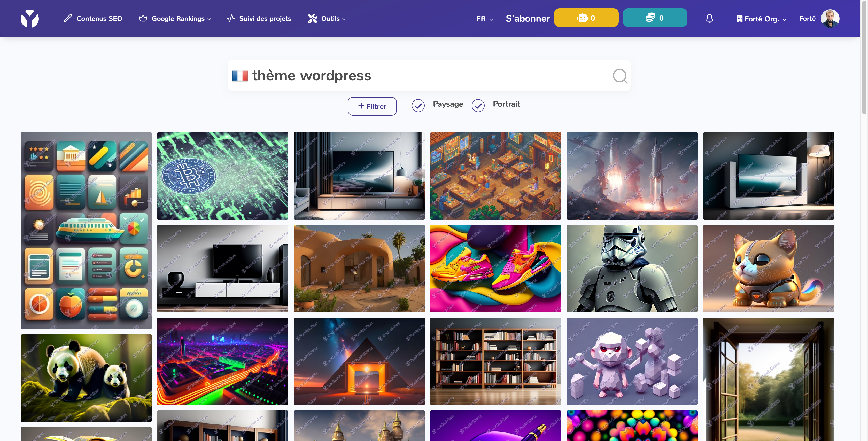
Task: Open the living room TV with curtains image
Action: coord(359,176)
